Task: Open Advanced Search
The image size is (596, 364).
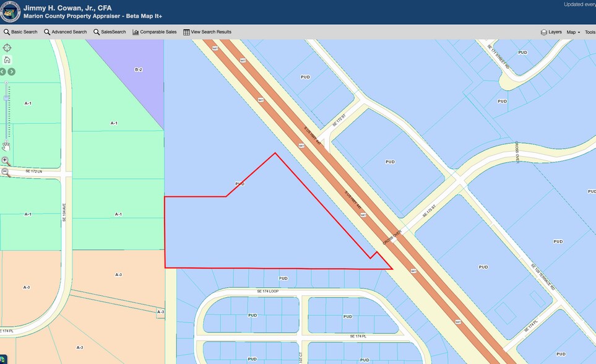Action: point(65,32)
